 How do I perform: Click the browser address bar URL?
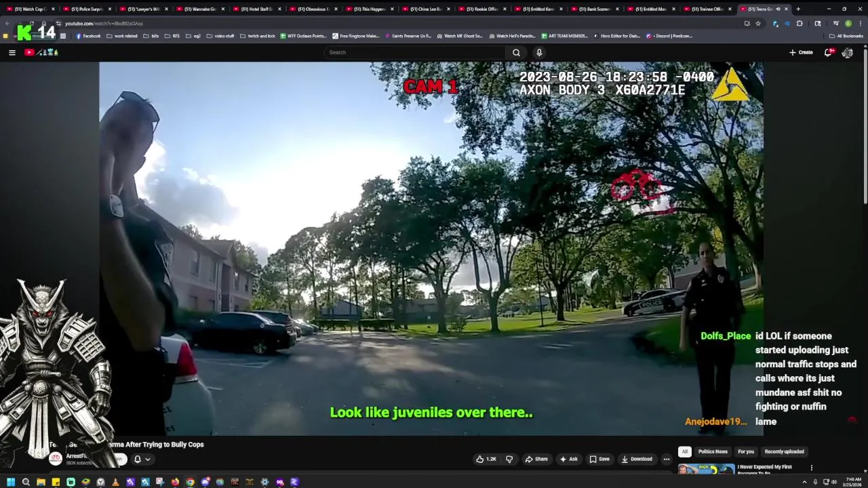point(104,23)
